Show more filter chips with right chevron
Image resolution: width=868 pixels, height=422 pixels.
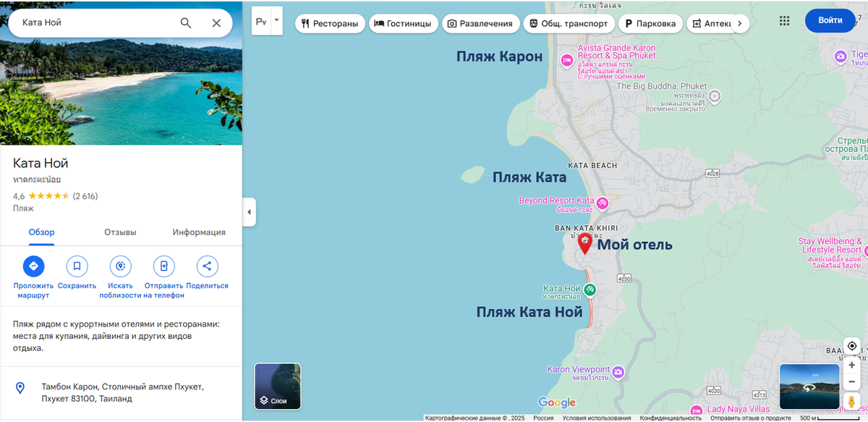[739, 23]
